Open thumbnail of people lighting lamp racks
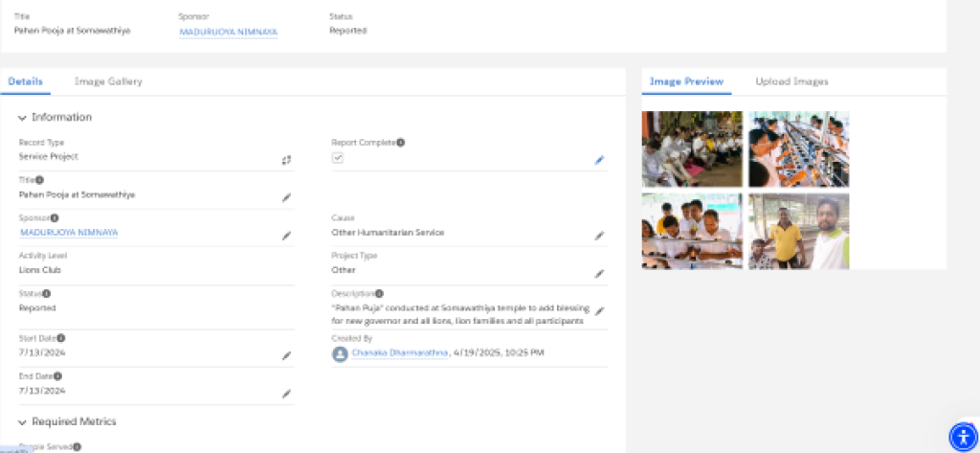This screenshot has height=453, width=980. (799, 148)
